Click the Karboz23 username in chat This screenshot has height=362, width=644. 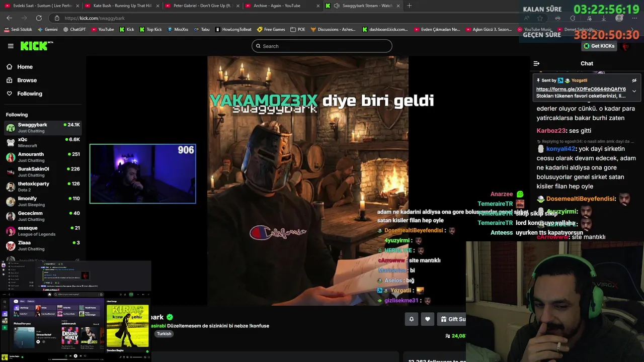tap(551, 131)
